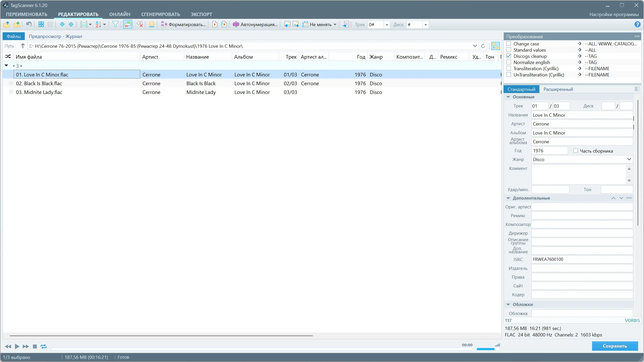
Task: Collapse the Основные section
Action: click(508, 97)
